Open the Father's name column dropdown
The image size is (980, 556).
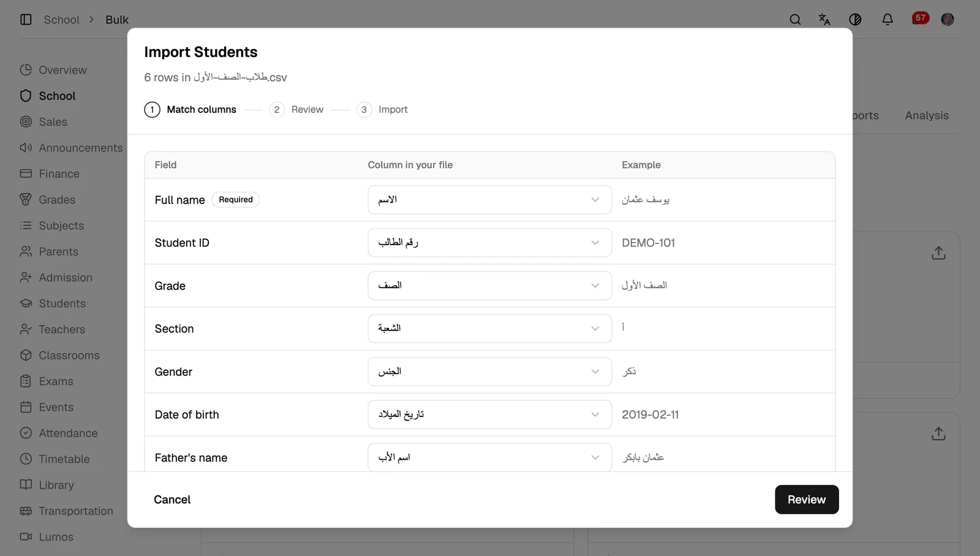[x=489, y=457]
